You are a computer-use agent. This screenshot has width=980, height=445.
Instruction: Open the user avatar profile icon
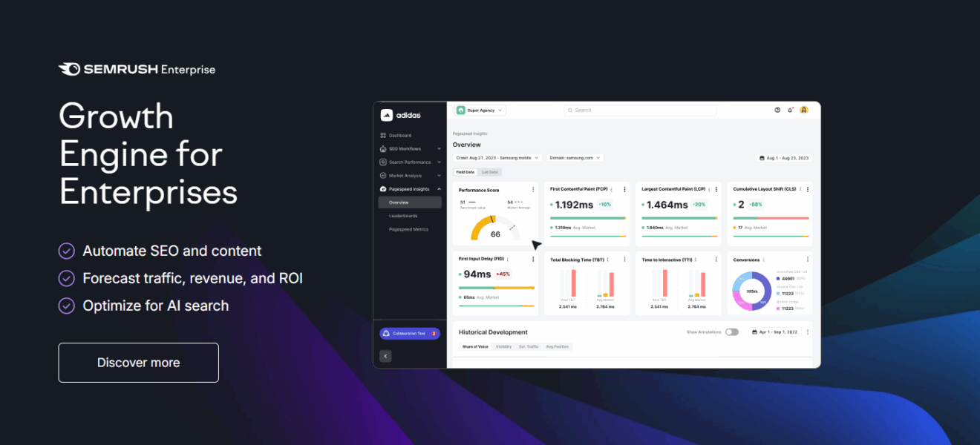[x=804, y=109]
